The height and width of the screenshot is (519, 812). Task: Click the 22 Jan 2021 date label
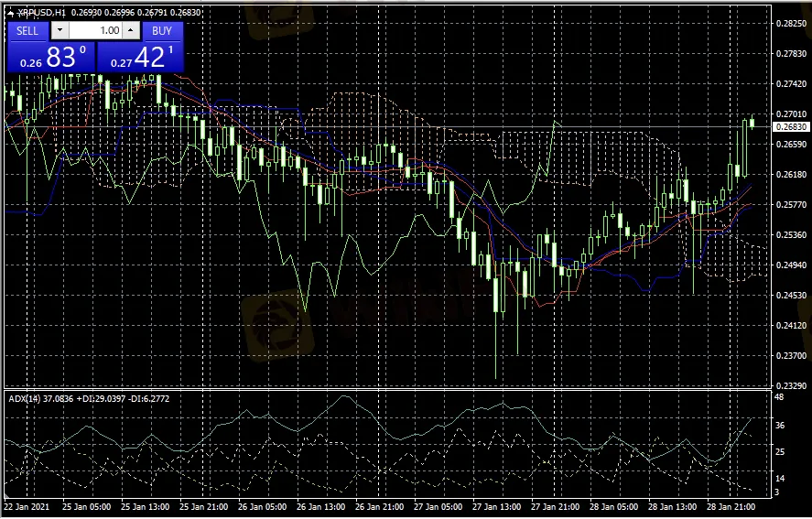(x=26, y=506)
